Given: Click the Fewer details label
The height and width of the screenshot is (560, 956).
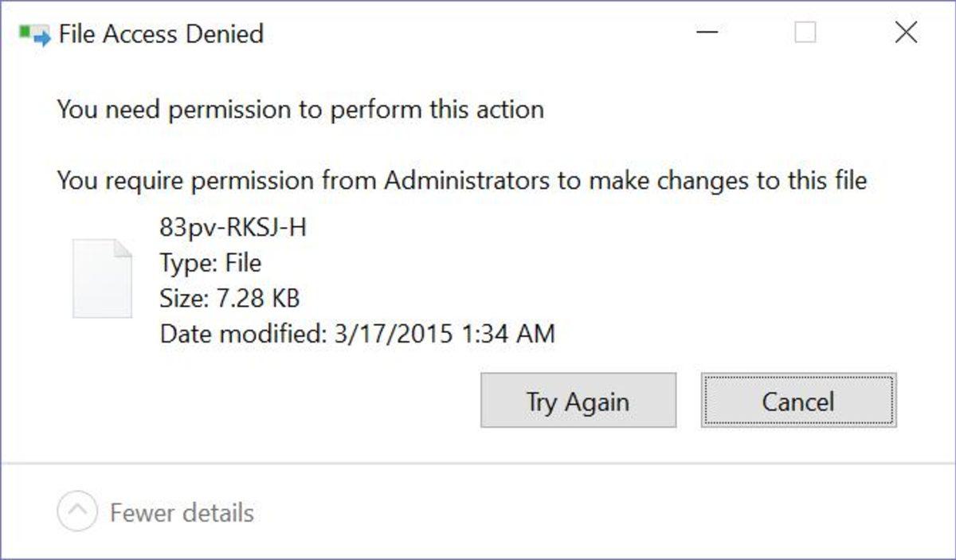Looking at the screenshot, I should pos(182,512).
